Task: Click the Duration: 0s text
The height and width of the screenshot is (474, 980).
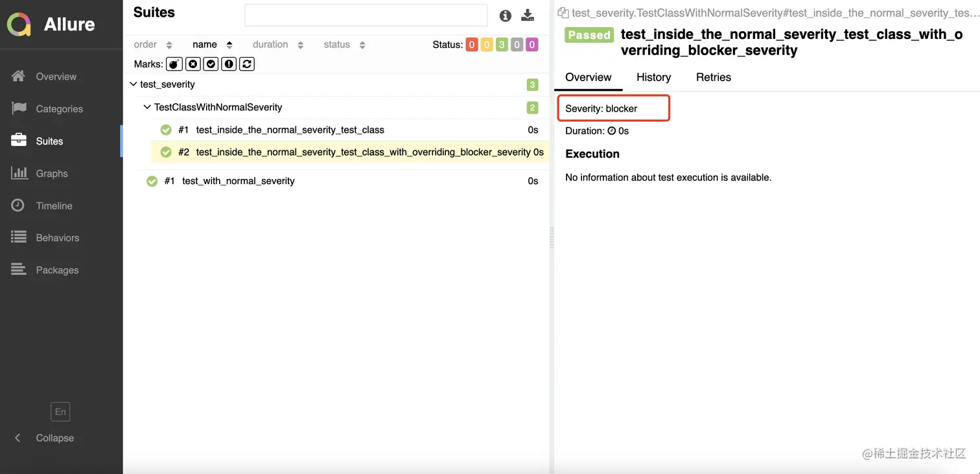Action: coord(597,130)
